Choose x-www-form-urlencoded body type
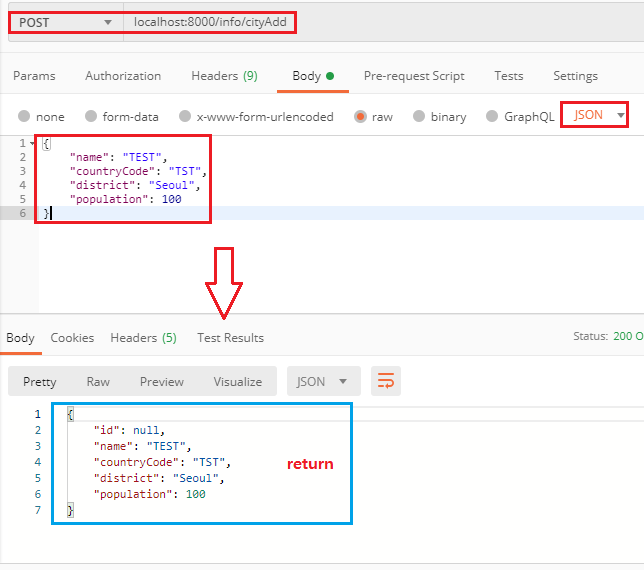The width and height of the screenshot is (644, 570). [185, 116]
